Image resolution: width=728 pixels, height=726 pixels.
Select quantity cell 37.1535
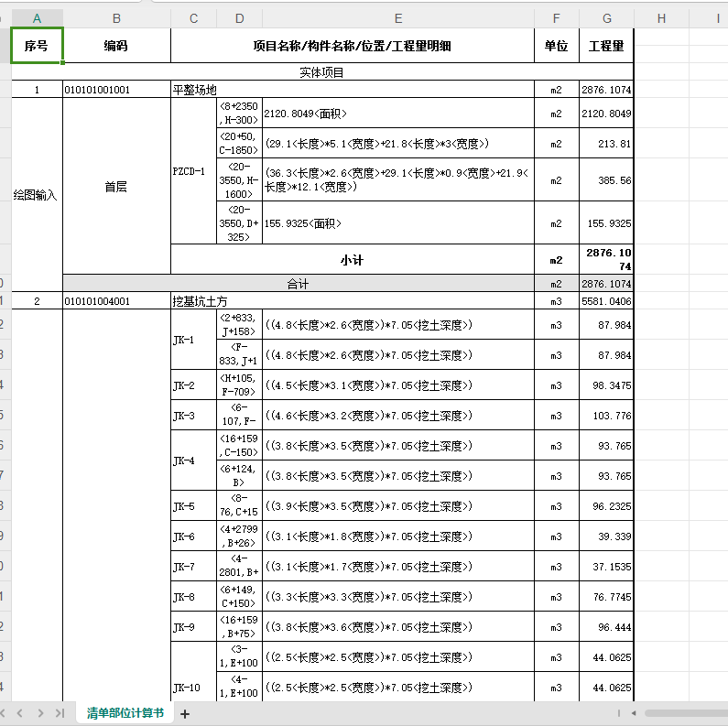coord(606,567)
